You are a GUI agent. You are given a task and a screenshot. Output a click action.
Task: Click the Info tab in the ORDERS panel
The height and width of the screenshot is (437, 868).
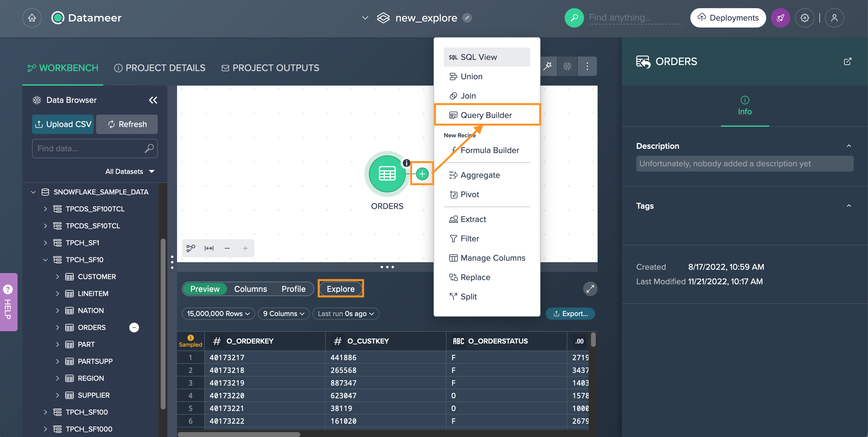pyautogui.click(x=745, y=106)
